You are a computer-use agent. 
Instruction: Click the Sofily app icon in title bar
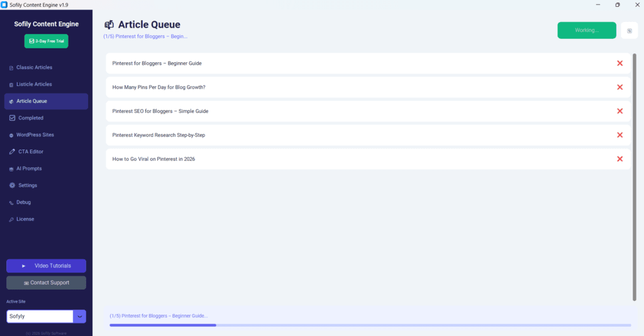[4, 5]
